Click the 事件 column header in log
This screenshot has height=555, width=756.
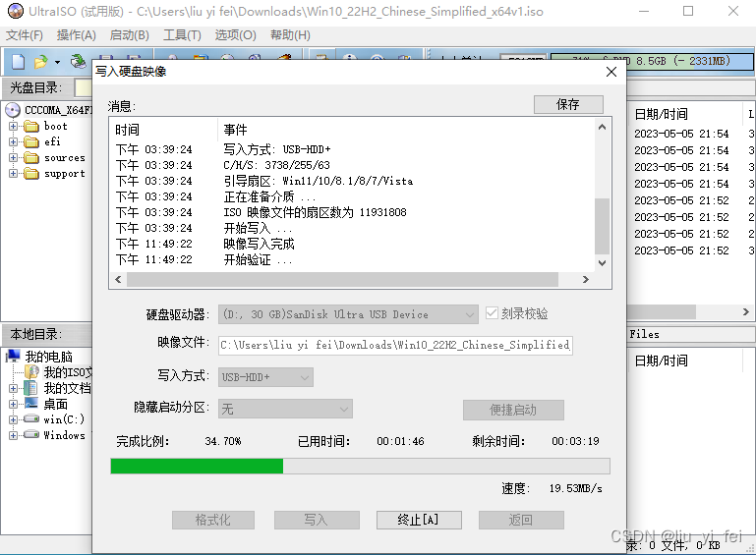pos(235,130)
